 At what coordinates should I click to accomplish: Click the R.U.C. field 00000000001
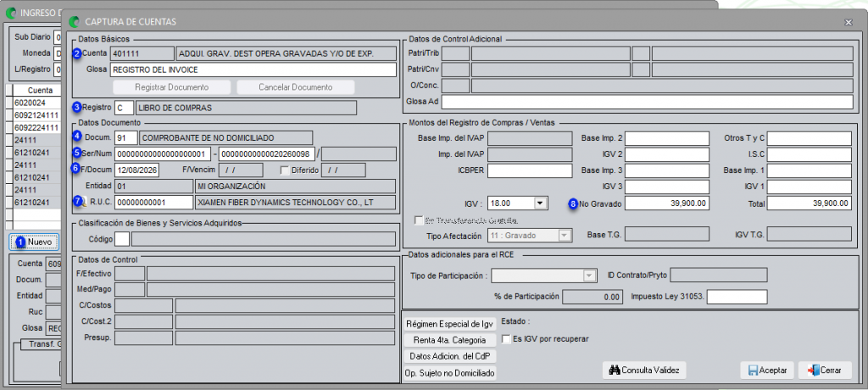(x=153, y=203)
